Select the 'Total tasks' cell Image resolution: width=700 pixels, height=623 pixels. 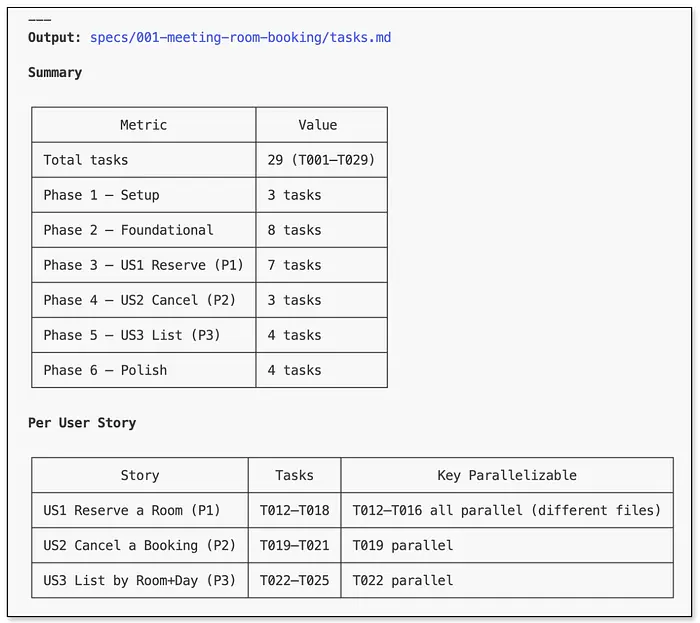143,160
